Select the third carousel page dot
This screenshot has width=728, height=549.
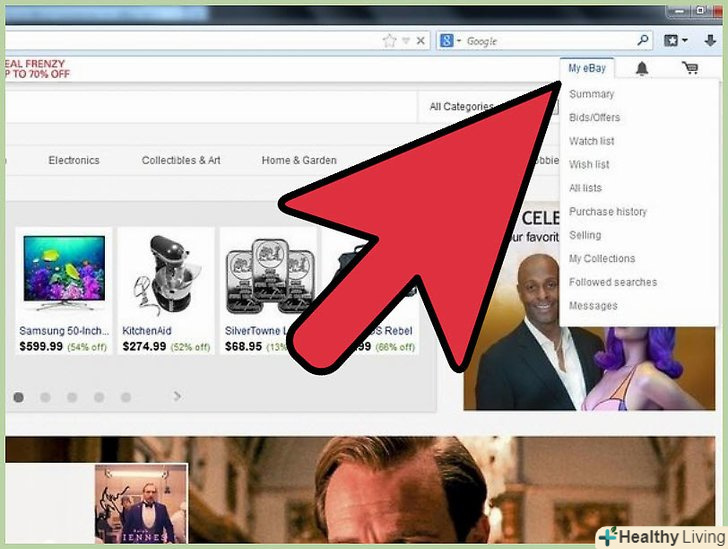tap(72, 398)
